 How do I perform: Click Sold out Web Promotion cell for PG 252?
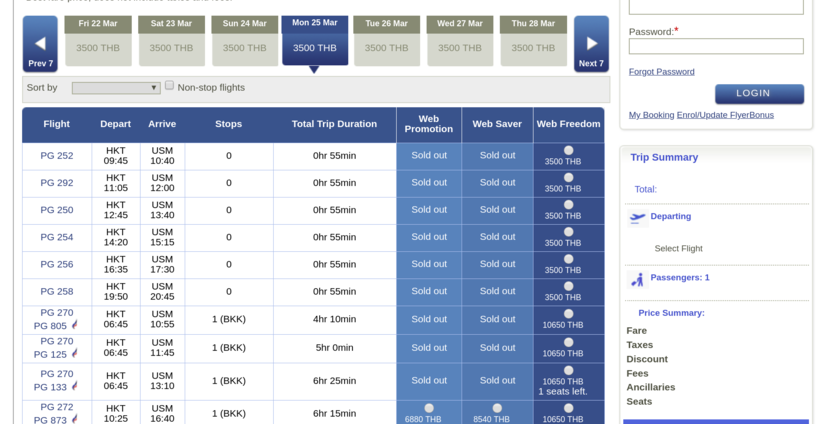click(429, 156)
